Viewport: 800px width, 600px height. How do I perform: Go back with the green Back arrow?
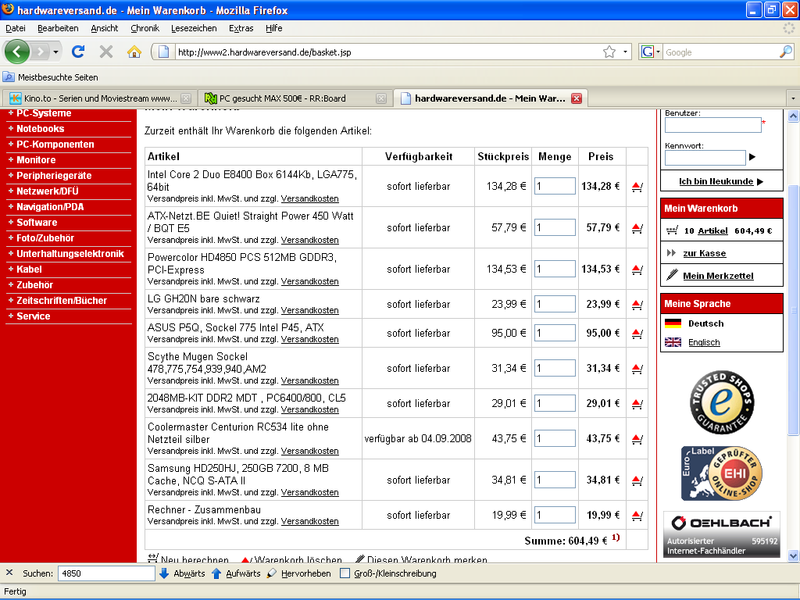17,52
